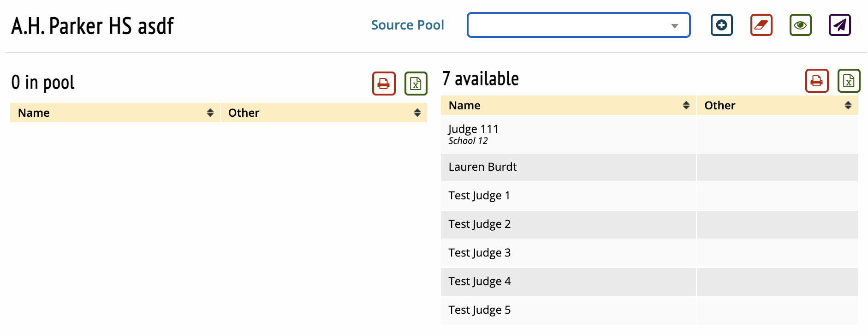Toggle the green eye visibility icon
This screenshot has height=335, width=868.
click(800, 25)
